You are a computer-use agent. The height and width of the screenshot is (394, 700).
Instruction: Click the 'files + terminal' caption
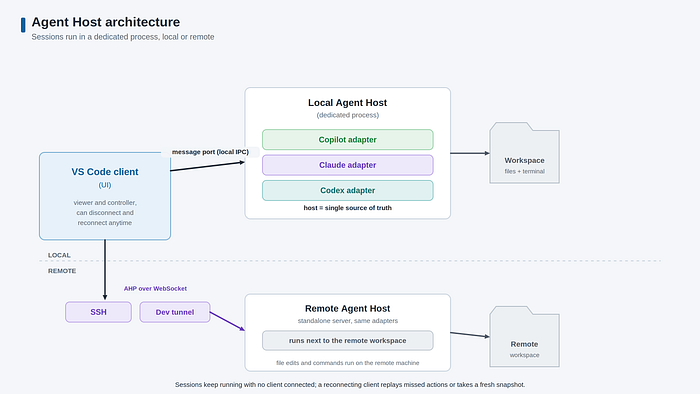(525, 171)
